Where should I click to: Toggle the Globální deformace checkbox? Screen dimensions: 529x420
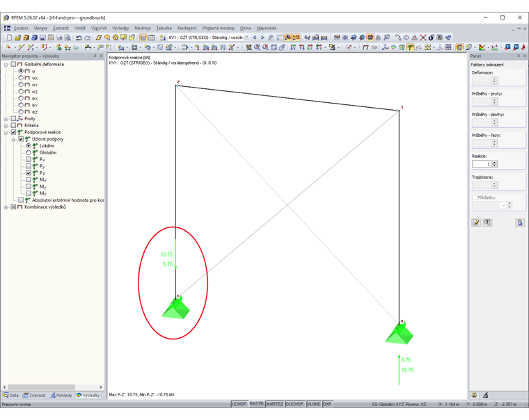tap(13, 64)
